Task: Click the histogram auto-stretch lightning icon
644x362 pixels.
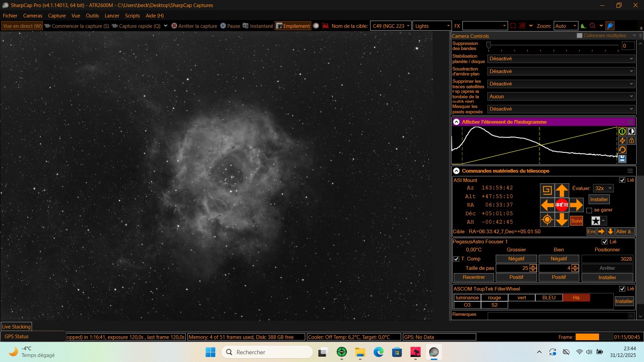Action: tap(622, 141)
